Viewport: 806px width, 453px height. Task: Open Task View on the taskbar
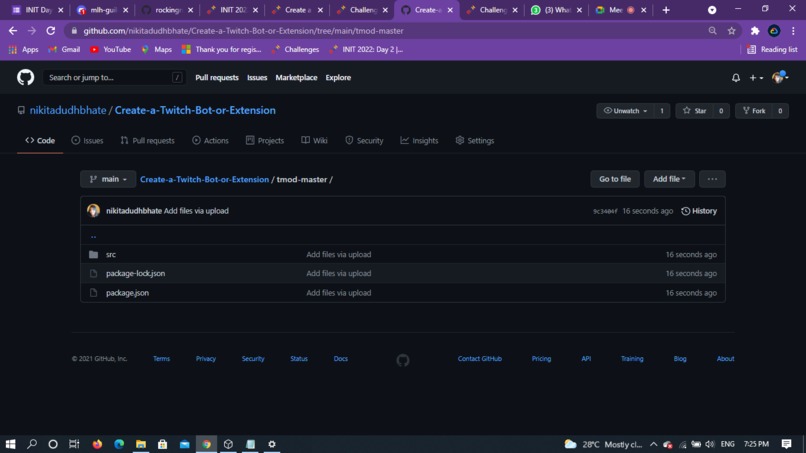[x=74, y=444]
